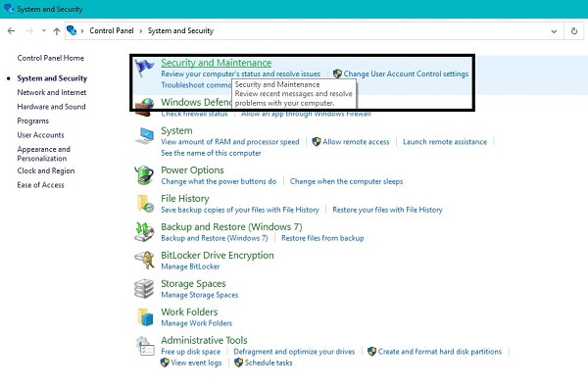
Task: Click the Backup and Restore icon
Action: [144, 231]
